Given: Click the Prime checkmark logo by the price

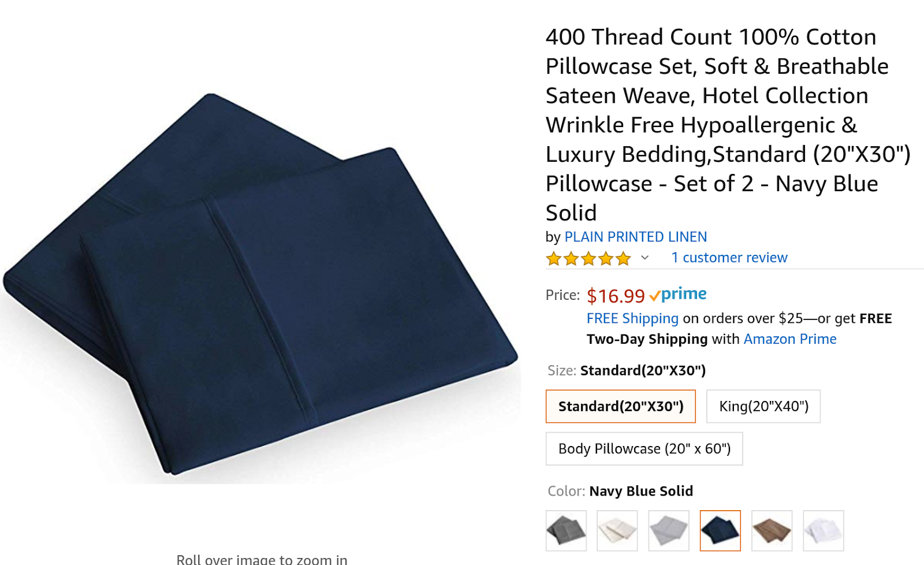Looking at the screenshot, I should (x=678, y=295).
